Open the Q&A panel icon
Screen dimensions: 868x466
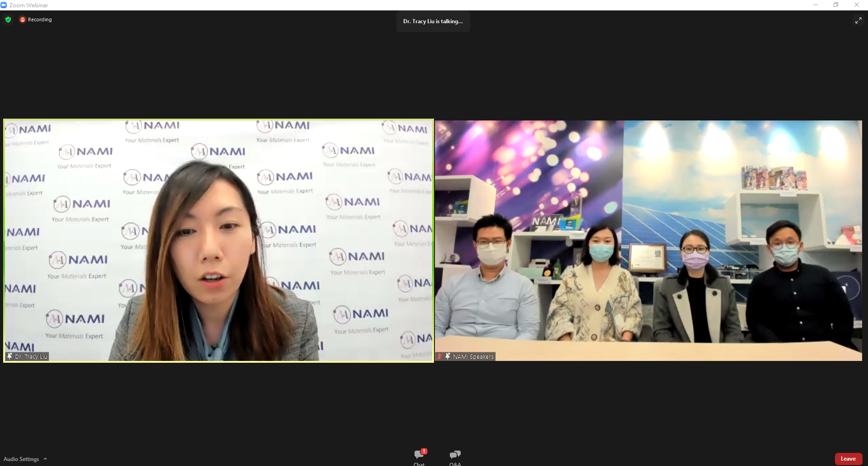(x=455, y=455)
